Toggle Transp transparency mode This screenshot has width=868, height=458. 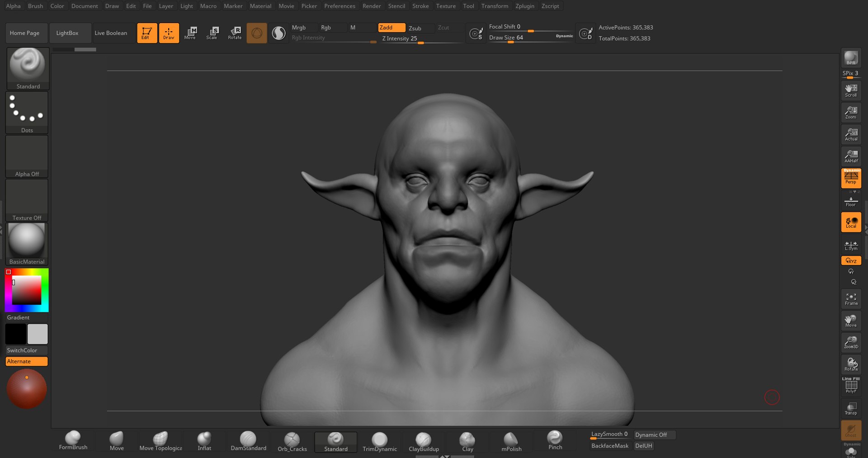tap(851, 408)
